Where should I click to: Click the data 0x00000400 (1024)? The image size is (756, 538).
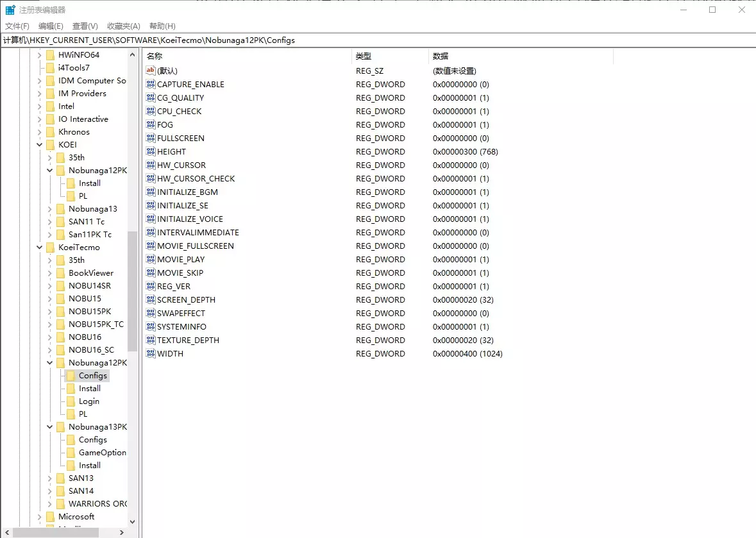point(467,353)
